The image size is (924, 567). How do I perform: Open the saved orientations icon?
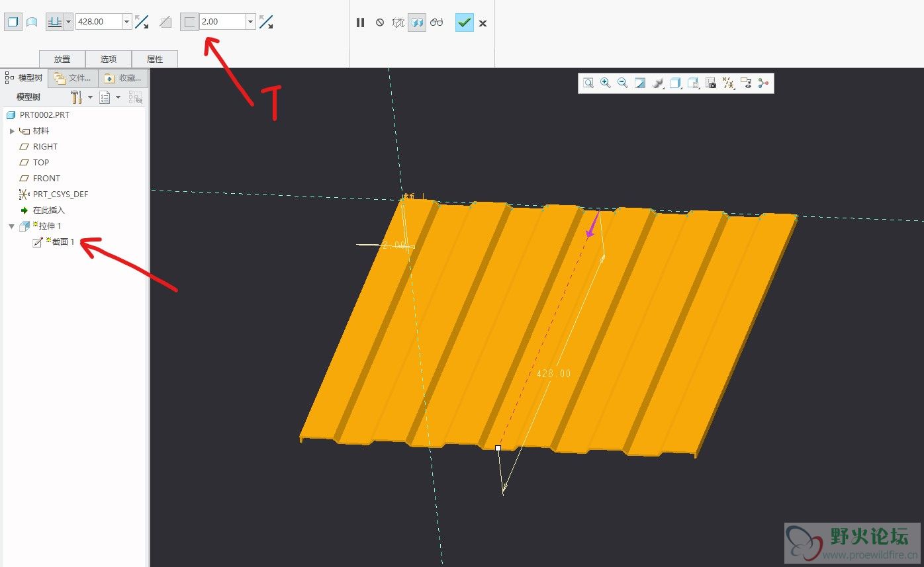[693, 83]
